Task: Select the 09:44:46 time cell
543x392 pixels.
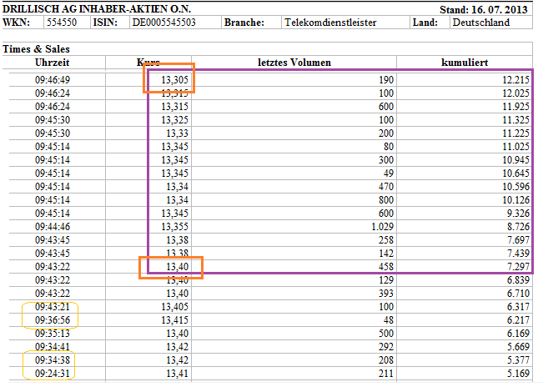Action: click(53, 226)
